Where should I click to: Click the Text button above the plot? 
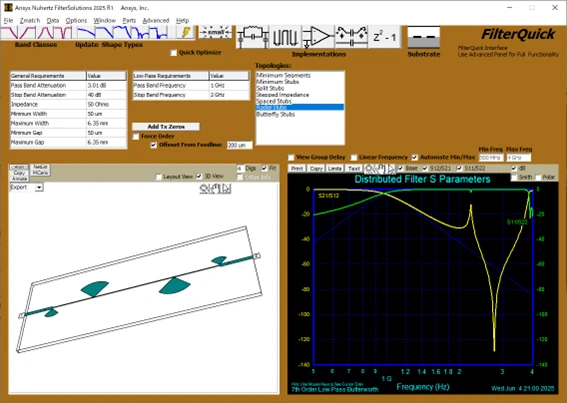point(354,169)
